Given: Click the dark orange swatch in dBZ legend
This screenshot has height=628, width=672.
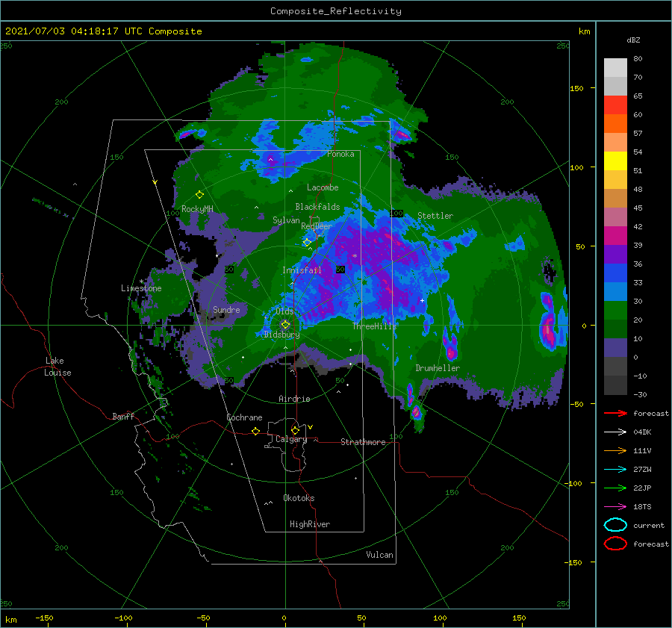Looking at the screenshot, I should (x=615, y=124).
